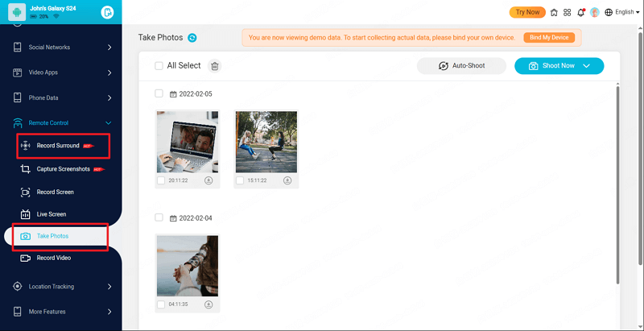Click the photo list vertical scrollbar
Screen dimensions: 644x331
(x=617, y=183)
